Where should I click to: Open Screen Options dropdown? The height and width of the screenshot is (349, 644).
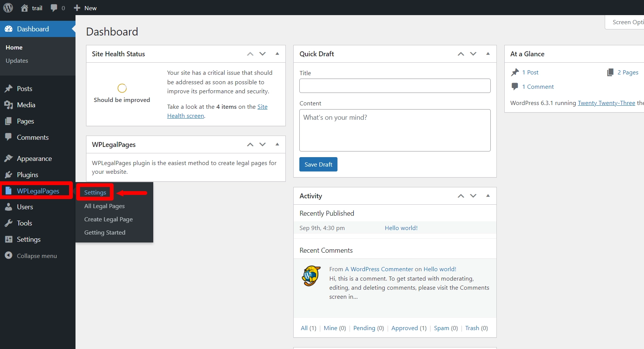pos(627,22)
